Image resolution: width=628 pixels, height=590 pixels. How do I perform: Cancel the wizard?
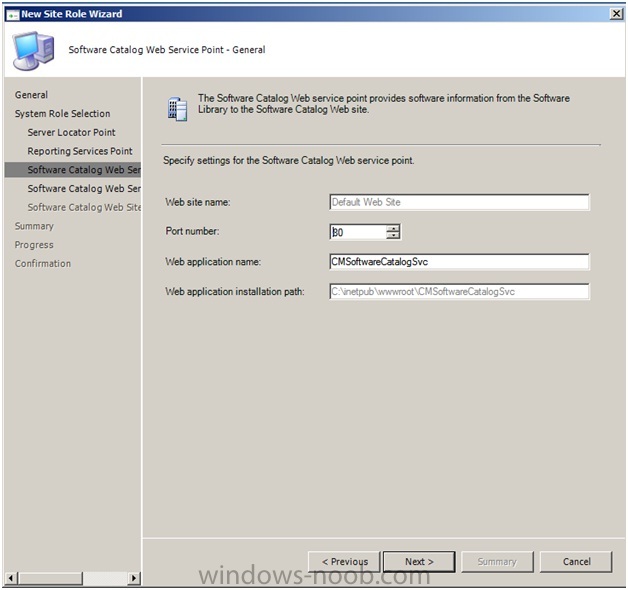pyautogui.click(x=576, y=562)
